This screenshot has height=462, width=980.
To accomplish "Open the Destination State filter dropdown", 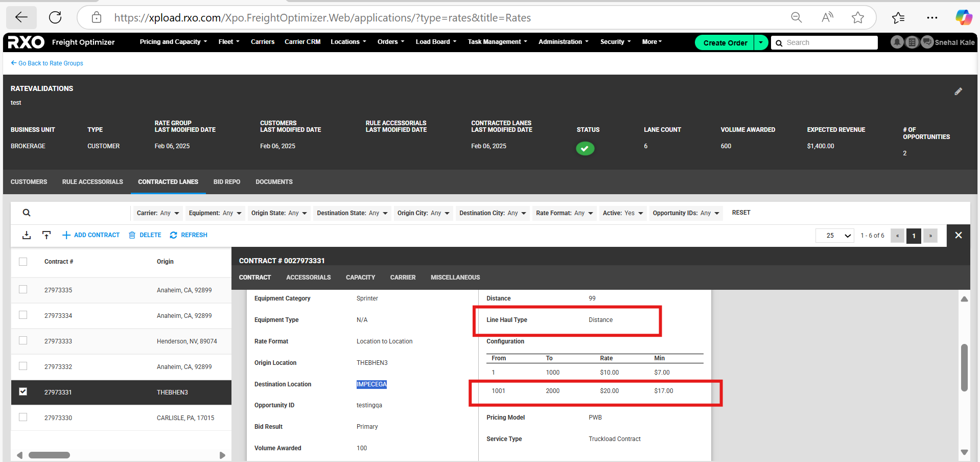I will coord(352,213).
